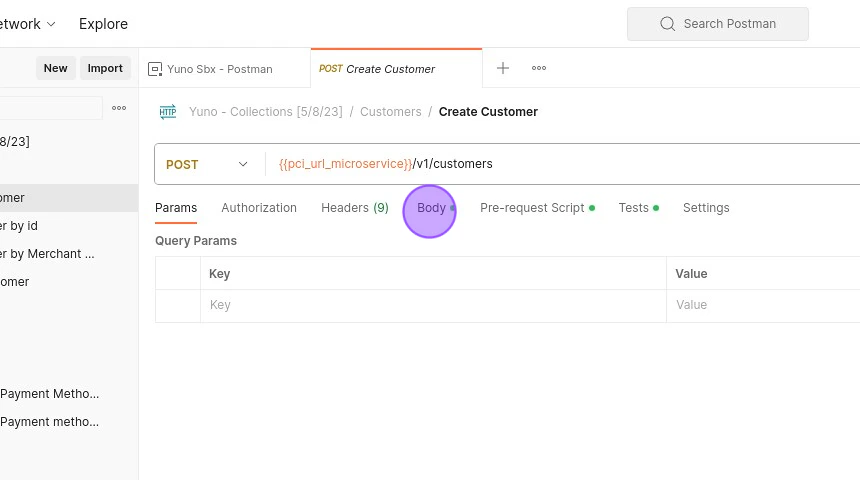
Task: Click the New button
Action: point(55,68)
